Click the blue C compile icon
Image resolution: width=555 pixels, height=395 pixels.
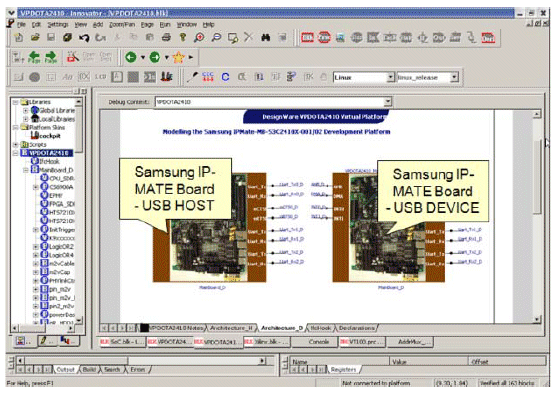(225, 77)
